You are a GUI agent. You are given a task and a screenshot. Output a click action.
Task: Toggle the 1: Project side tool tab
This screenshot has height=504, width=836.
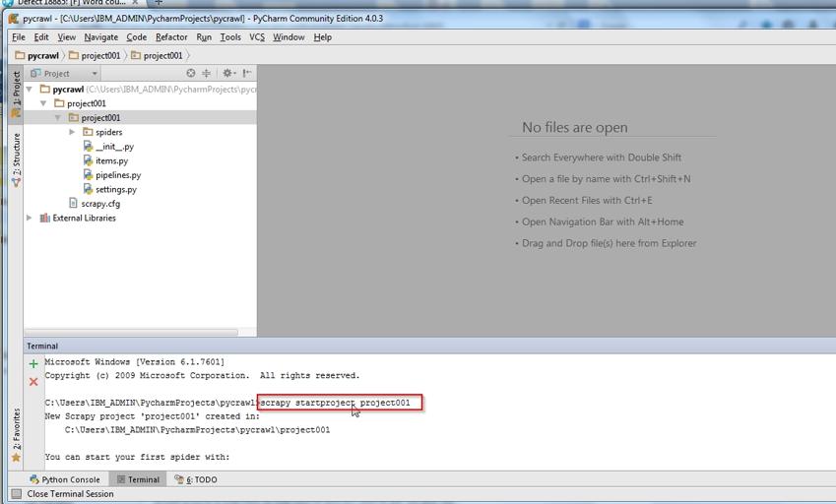16,94
